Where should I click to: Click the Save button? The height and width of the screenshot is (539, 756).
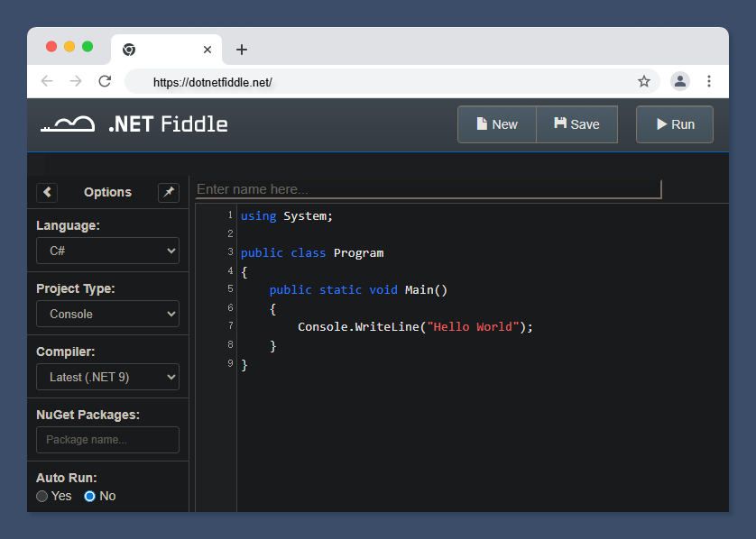coord(576,124)
